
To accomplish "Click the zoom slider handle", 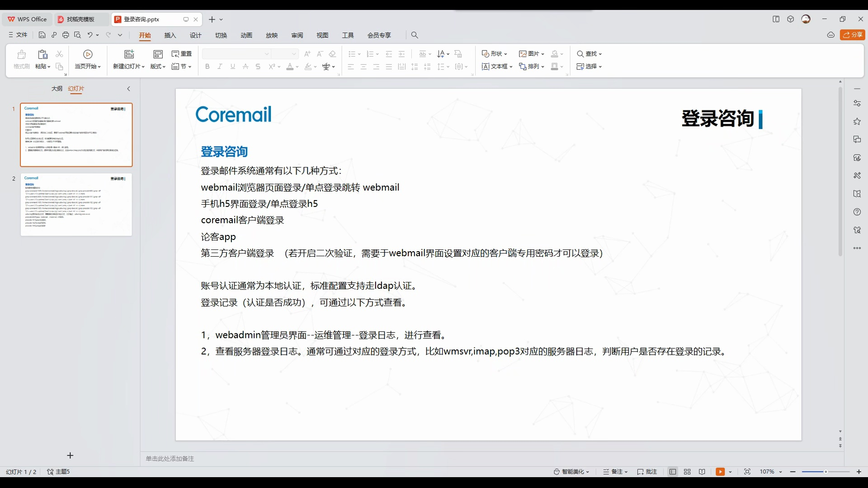I will coord(826,472).
